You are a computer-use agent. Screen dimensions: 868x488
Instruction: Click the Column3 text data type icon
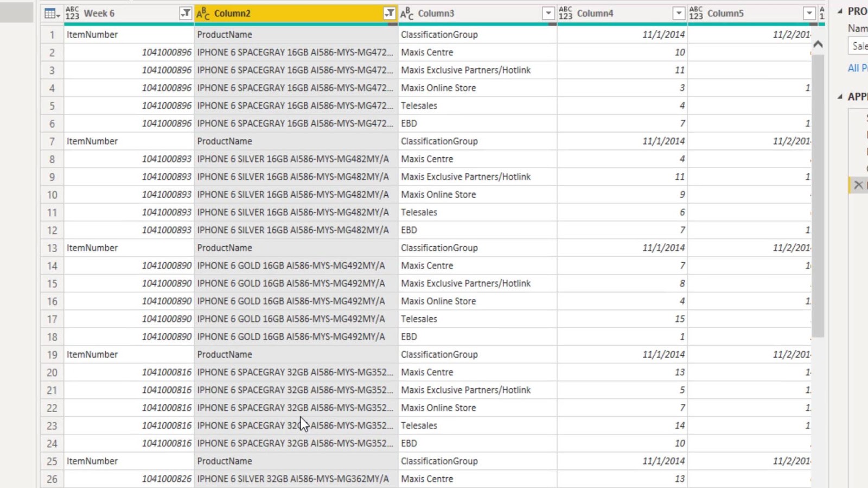click(x=407, y=14)
